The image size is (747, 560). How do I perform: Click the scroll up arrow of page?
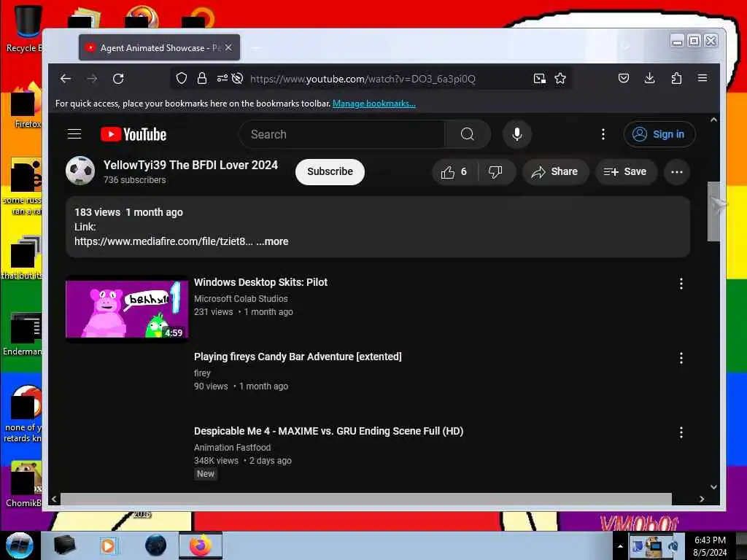(713, 120)
